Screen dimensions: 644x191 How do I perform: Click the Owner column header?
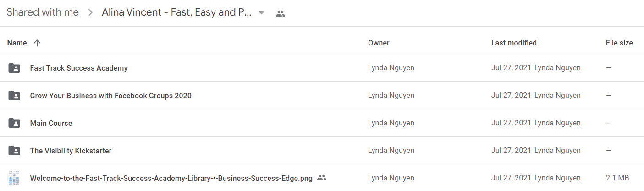[379, 43]
